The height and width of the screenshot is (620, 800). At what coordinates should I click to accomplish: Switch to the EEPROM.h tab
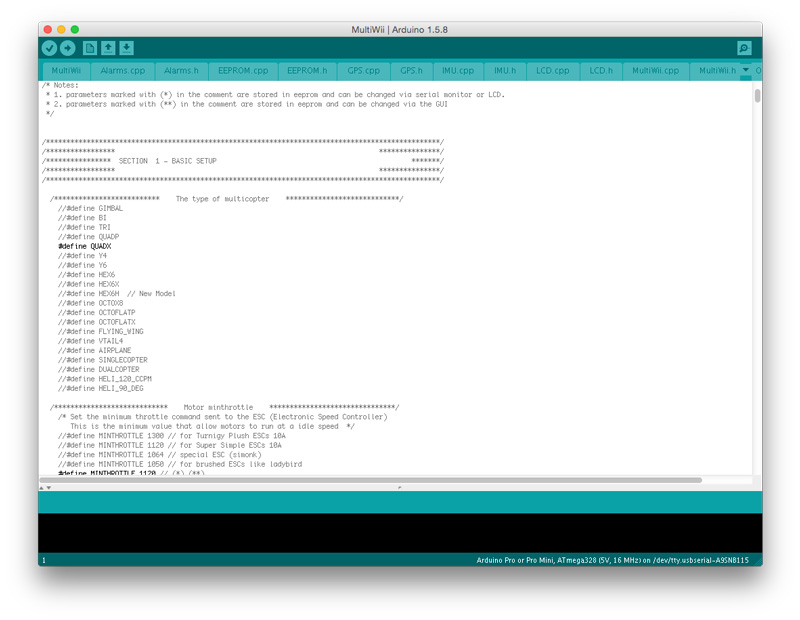click(307, 71)
